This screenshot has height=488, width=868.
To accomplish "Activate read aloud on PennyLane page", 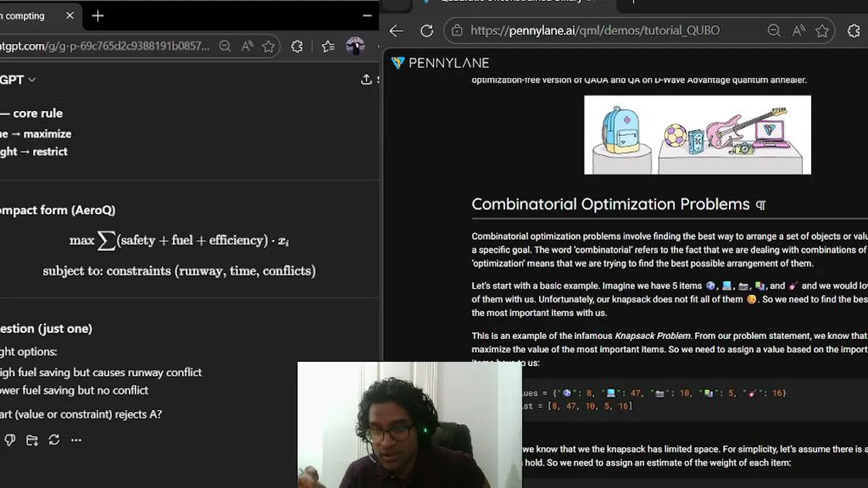I will [798, 30].
